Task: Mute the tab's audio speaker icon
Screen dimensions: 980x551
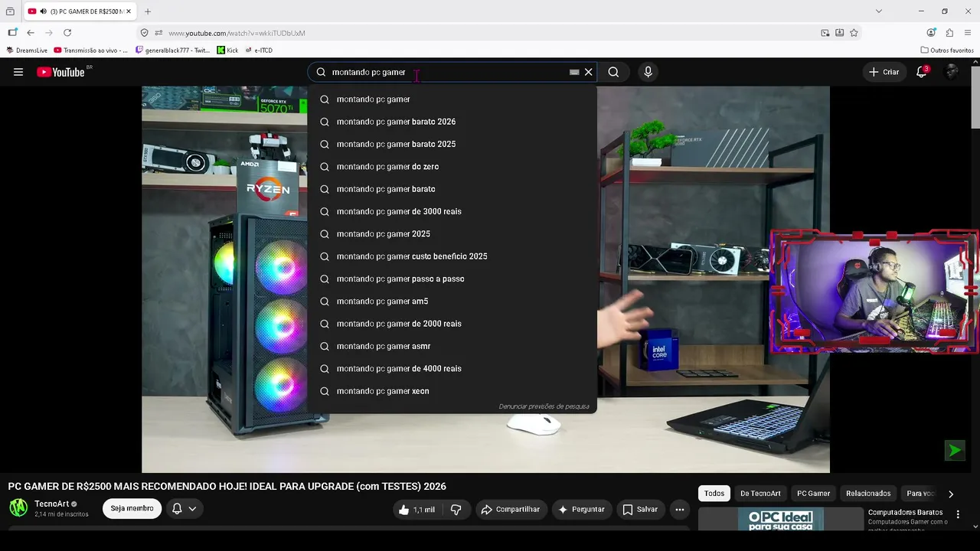Action: (43, 11)
